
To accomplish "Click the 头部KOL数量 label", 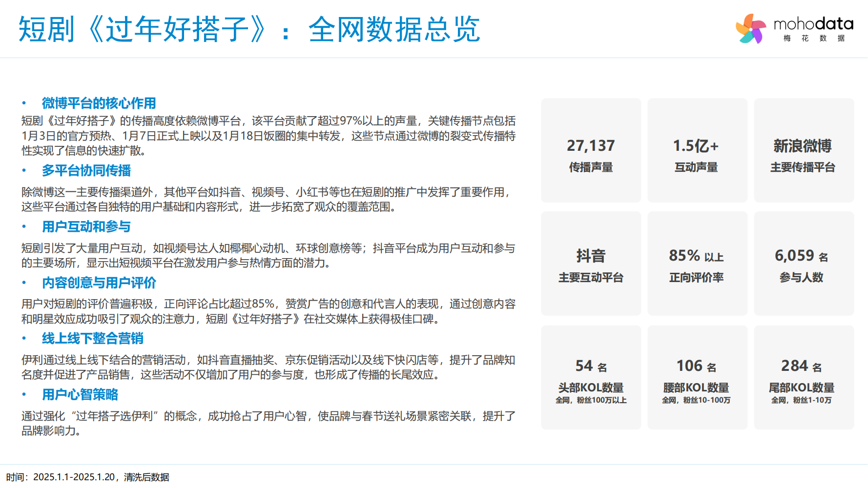I will point(591,388).
